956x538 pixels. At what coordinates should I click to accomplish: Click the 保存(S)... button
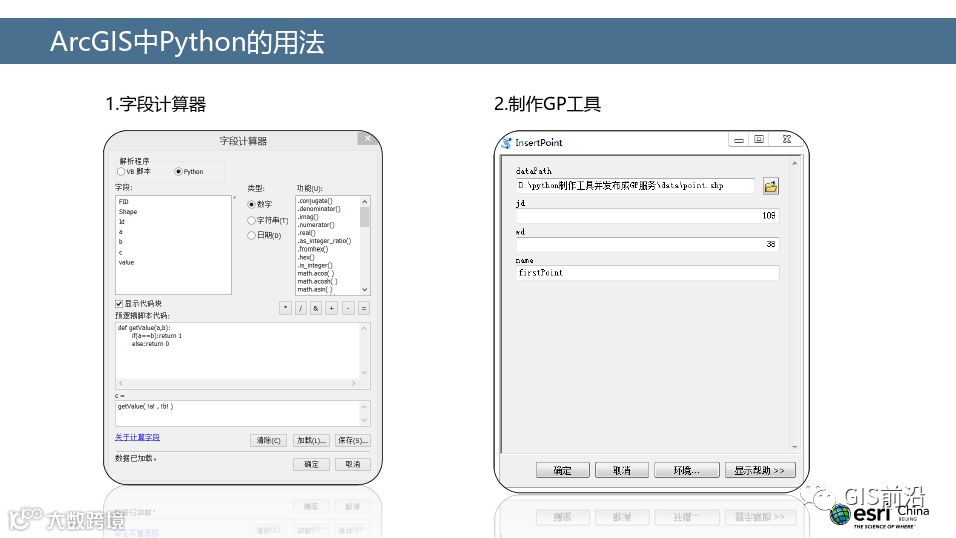352,440
